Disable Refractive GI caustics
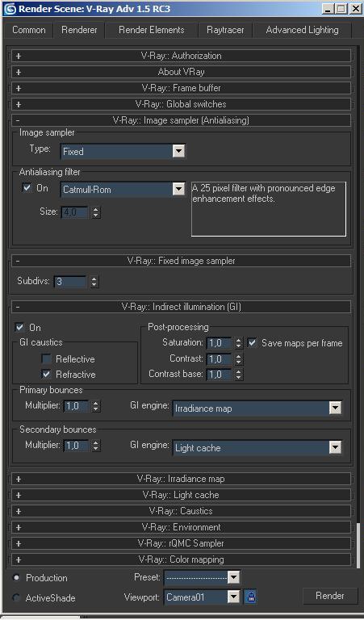Viewport: 364px width, 620px height. click(x=46, y=374)
